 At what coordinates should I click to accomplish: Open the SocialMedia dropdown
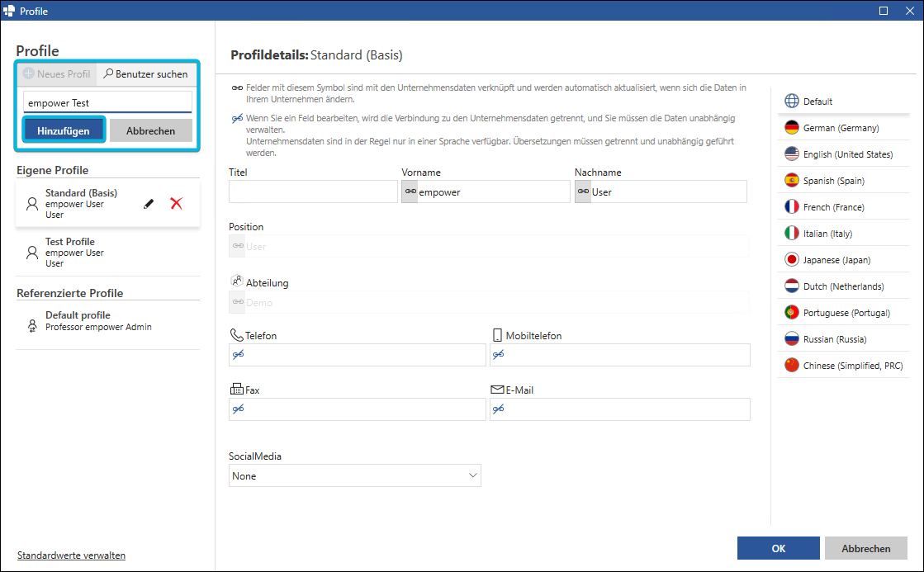click(x=355, y=475)
